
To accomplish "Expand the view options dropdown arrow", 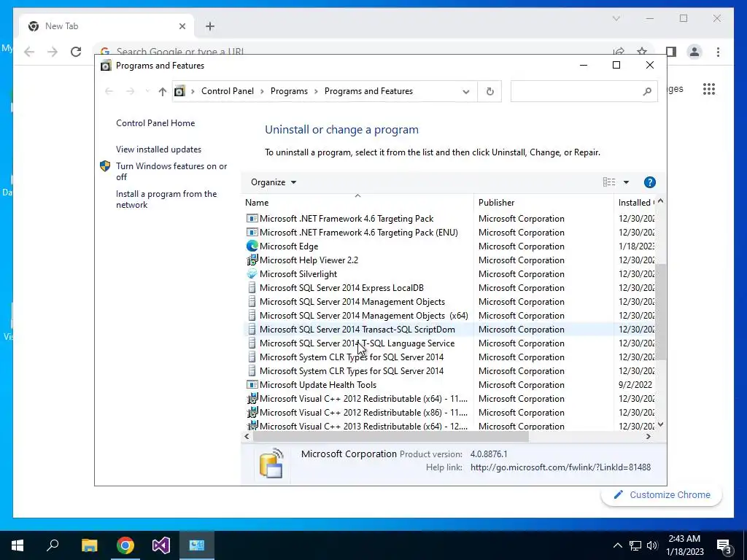I will (x=626, y=182).
